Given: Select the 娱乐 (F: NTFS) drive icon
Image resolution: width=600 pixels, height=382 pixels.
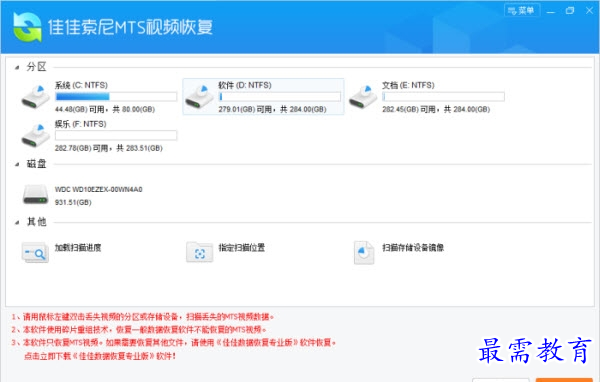Looking at the screenshot, I should (x=35, y=135).
